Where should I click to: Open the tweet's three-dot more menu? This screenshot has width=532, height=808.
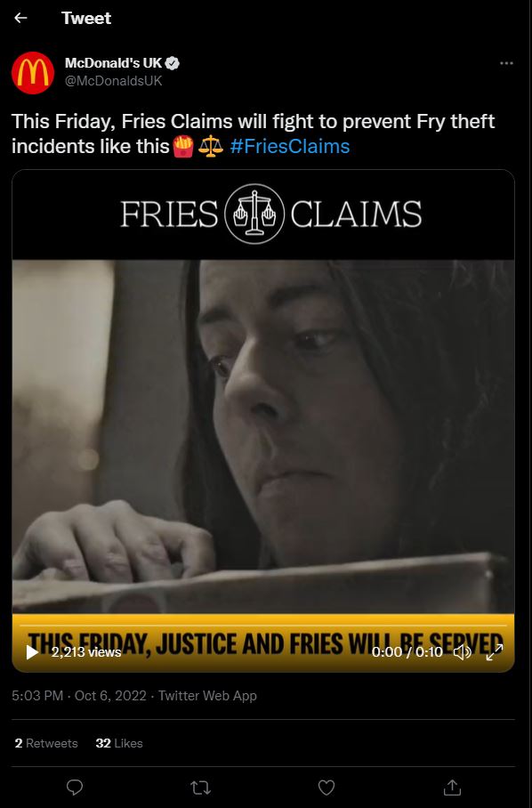pos(506,63)
